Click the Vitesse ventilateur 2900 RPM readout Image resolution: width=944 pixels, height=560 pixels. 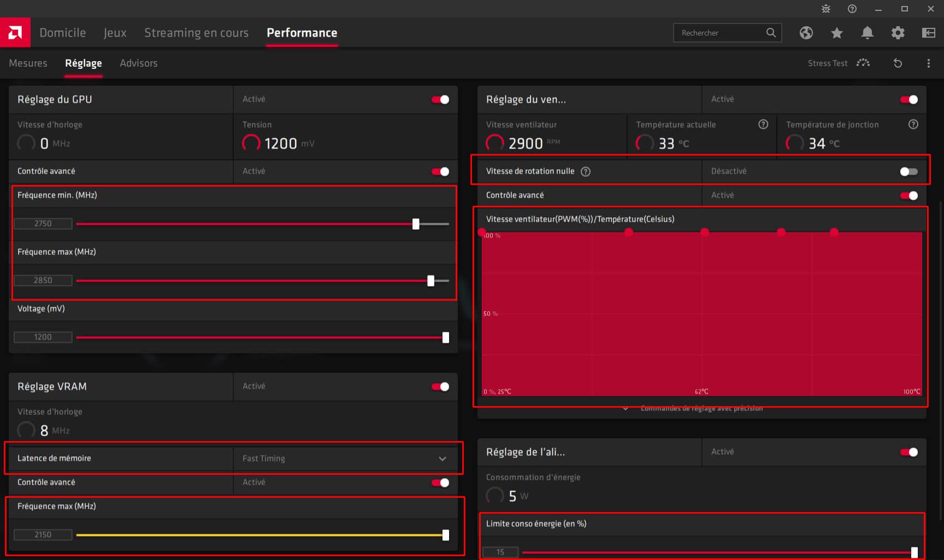click(523, 143)
